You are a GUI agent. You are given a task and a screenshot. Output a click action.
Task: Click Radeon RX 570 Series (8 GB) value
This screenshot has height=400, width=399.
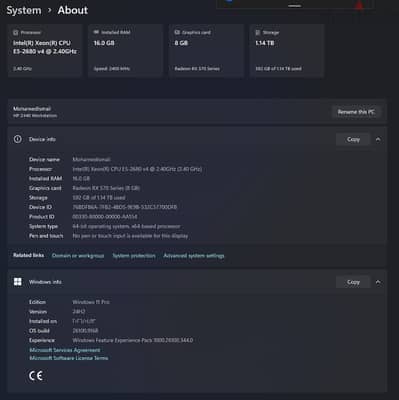[106, 188]
